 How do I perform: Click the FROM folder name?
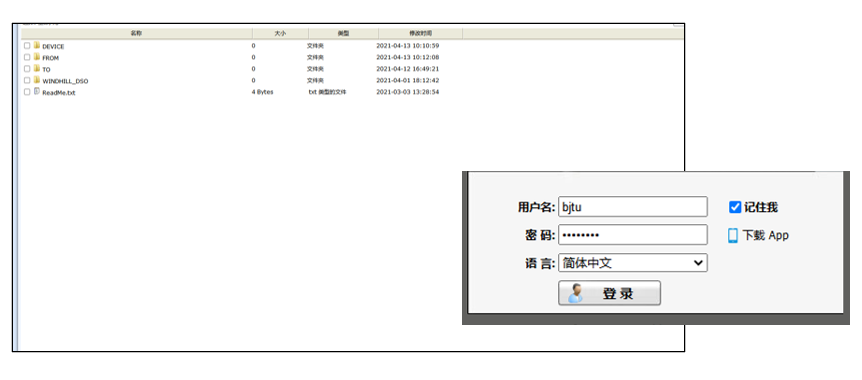[51, 58]
